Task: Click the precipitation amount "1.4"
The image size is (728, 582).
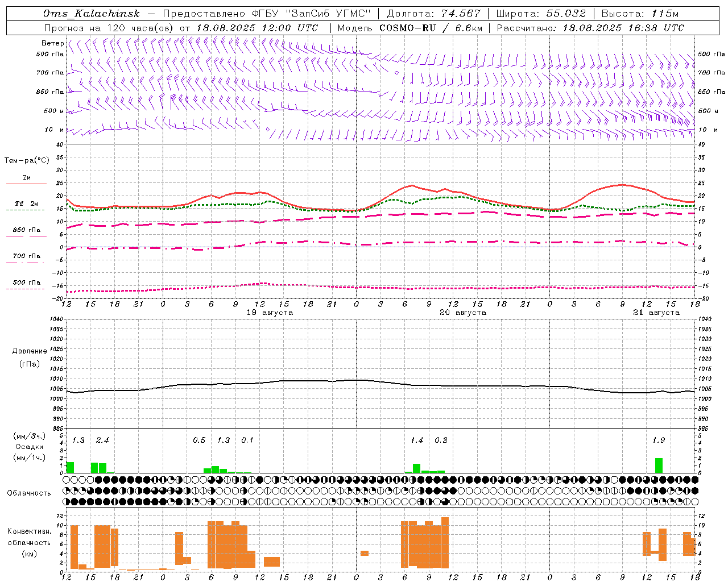Action: click(x=417, y=440)
